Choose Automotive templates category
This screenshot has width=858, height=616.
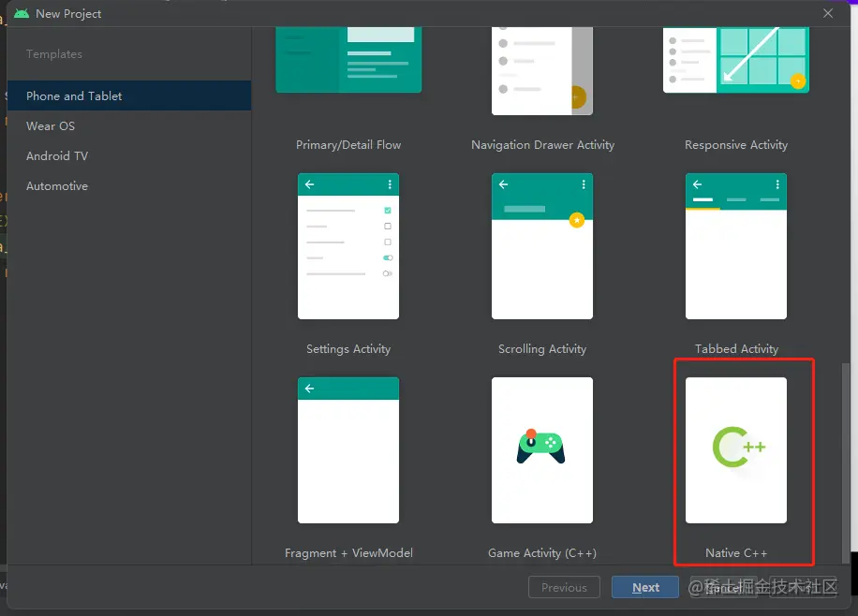tap(129, 186)
